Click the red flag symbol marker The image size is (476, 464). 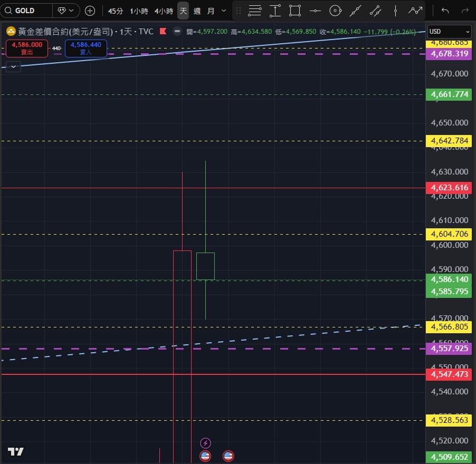[x=163, y=31]
